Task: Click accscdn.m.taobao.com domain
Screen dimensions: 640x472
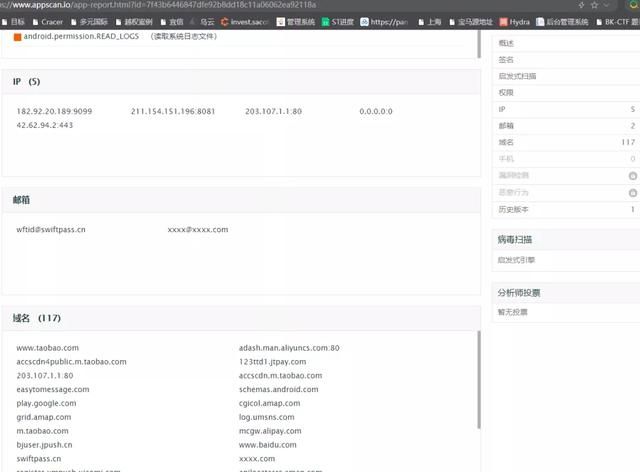Action: click(x=280, y=376)
